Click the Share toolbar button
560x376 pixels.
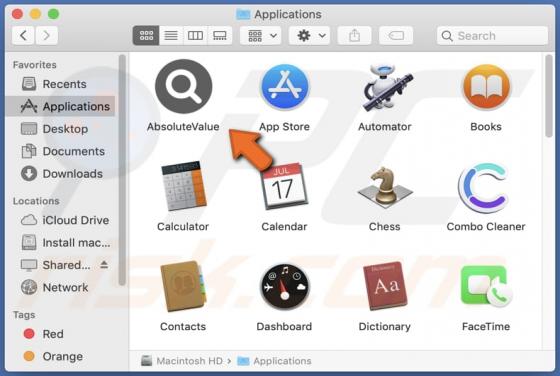[x=354, y=35]
